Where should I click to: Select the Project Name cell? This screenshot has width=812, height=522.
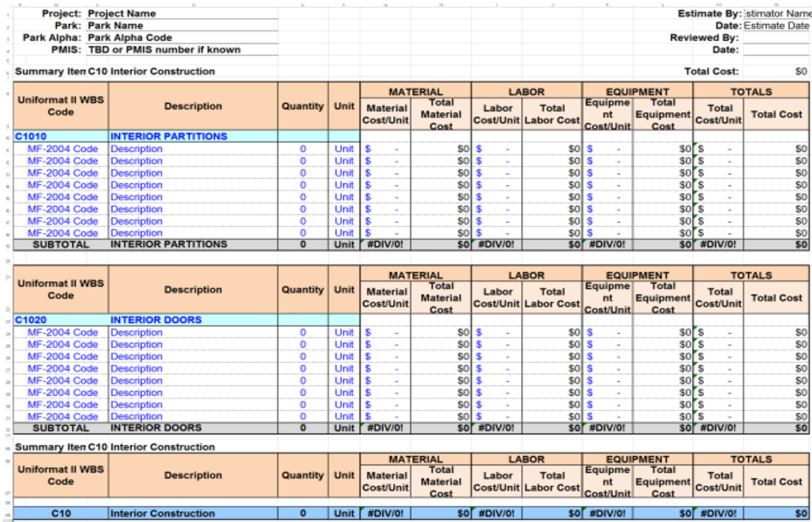(182, 14)
